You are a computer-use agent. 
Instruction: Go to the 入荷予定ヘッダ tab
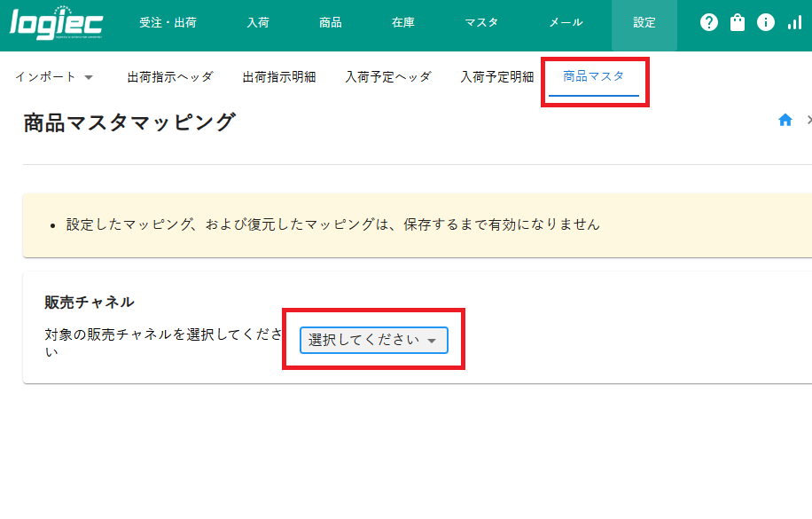pyautogui.click(x=388, y=77)
